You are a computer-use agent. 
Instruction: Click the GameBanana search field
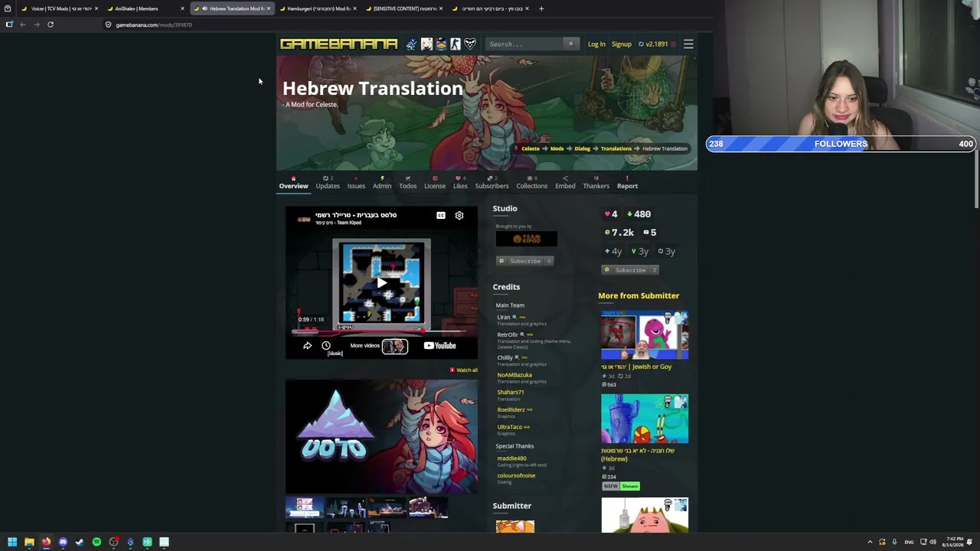[525, 44]
